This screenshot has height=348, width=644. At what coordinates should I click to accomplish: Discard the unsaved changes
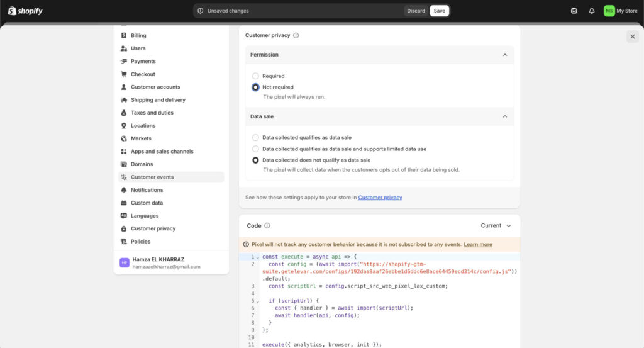click(x=416, y=11)
